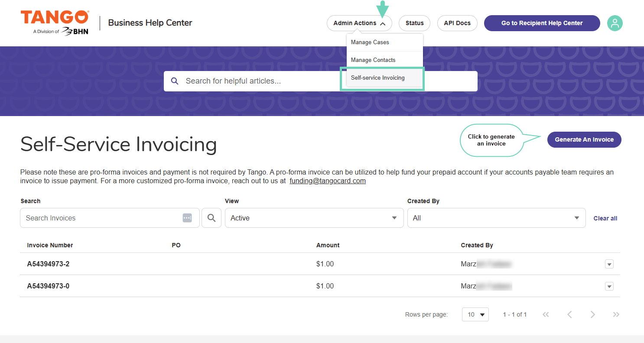Jump to last page double arrow
The height and width of the screenshot is (343, 644).
point(616,314)
